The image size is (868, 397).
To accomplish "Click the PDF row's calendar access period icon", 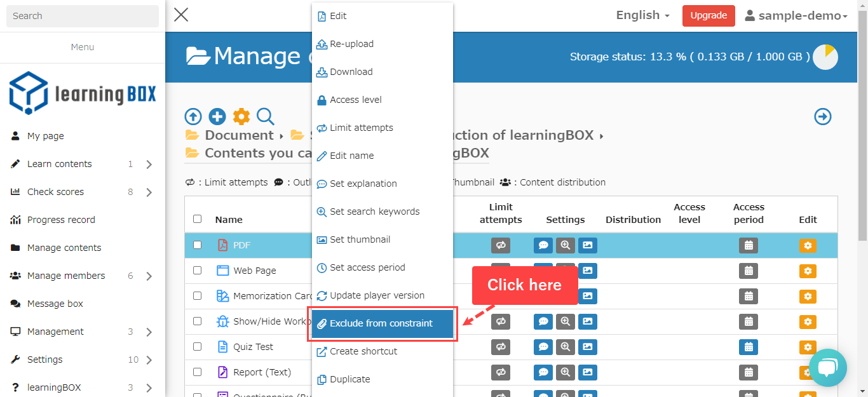I will pyautogui.click(x=749, y=245).
